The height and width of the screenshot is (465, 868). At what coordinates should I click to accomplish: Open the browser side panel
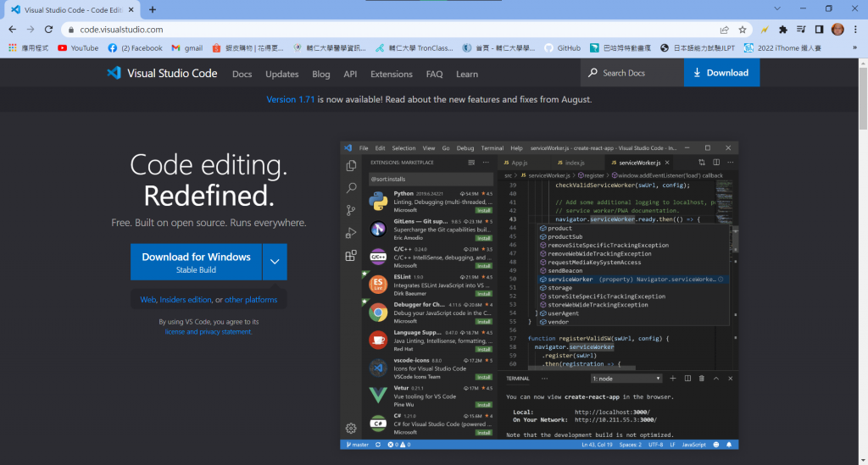tap(820, 30)
